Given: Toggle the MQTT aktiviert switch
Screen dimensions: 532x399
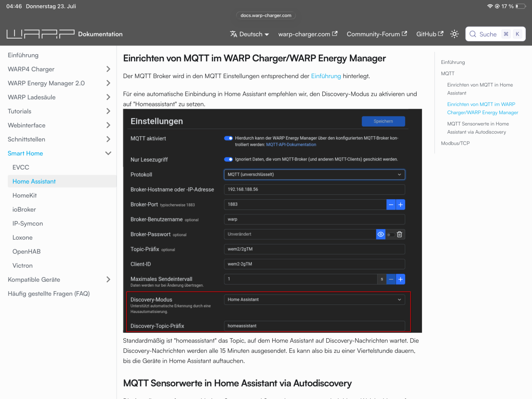Looking at the screenshot, I should click(228, 138).
